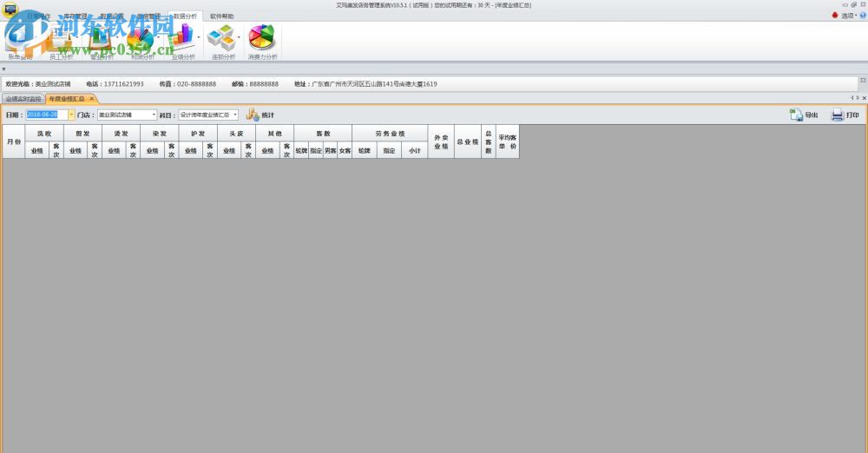Click the blue help icon beside 选项
868x453 pixels.
click(863, 16)
